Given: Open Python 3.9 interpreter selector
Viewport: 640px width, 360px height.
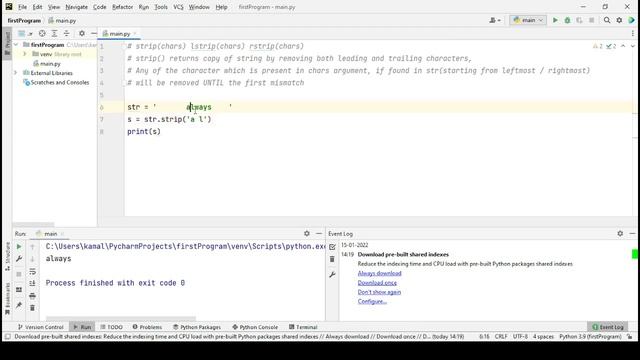Looking at the screenshot, I should coord(590,337).
